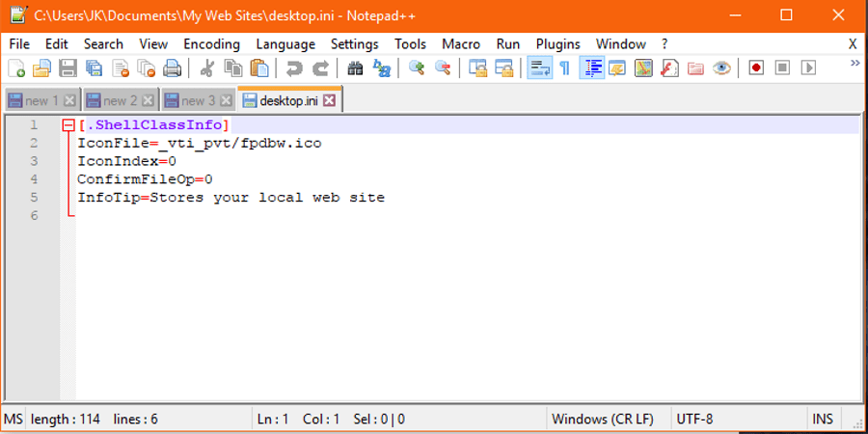Switch to the new 3 tab

coord(198,100)
